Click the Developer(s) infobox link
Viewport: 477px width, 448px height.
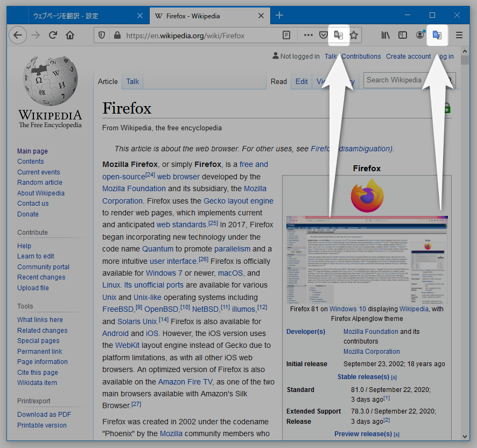point(306,332)
